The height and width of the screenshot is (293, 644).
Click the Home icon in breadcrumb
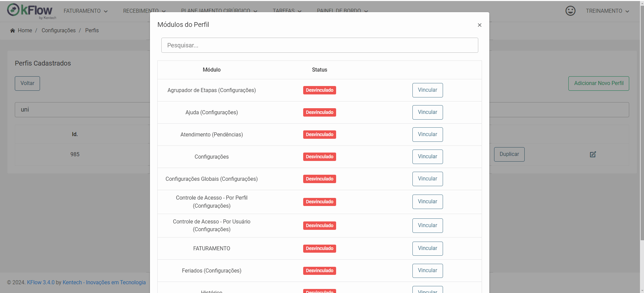[x=12, y=31]
